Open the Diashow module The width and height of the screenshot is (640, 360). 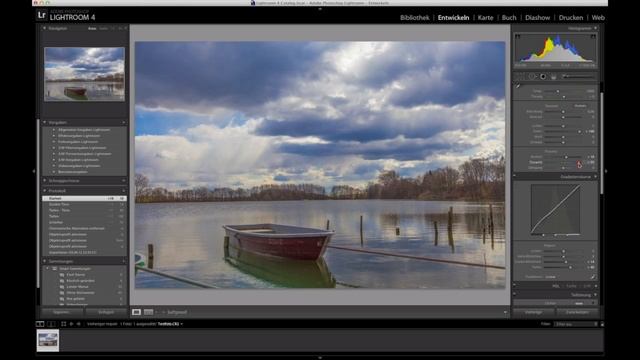pyautogui.click(x=538, y=18)
